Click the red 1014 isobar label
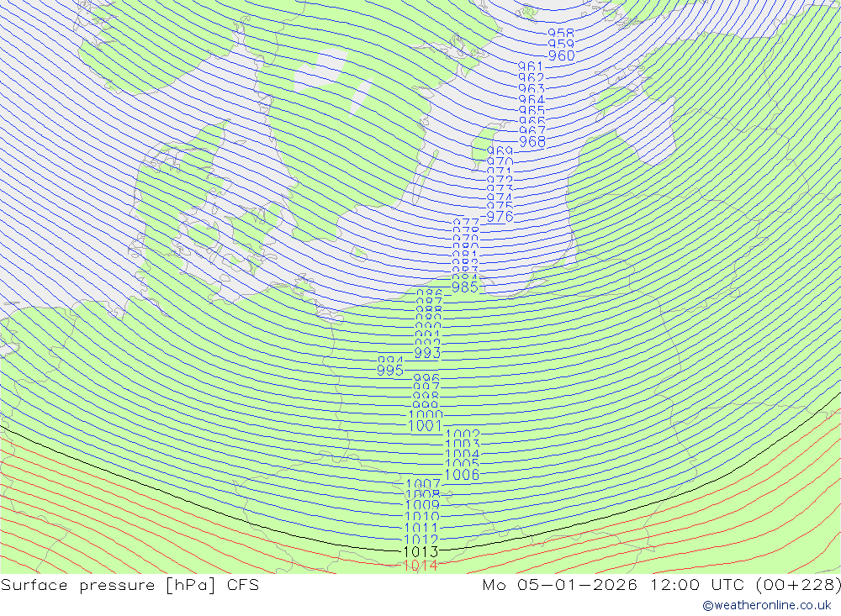The height and width of the screenshot is (616, 841). (420, 565)
